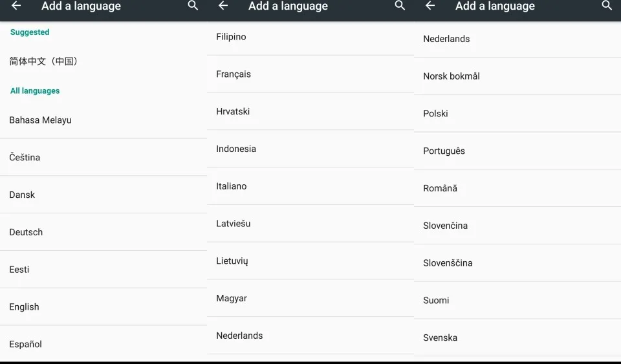
Task: Open search in the middle panel header
Action: coord(400,6)
